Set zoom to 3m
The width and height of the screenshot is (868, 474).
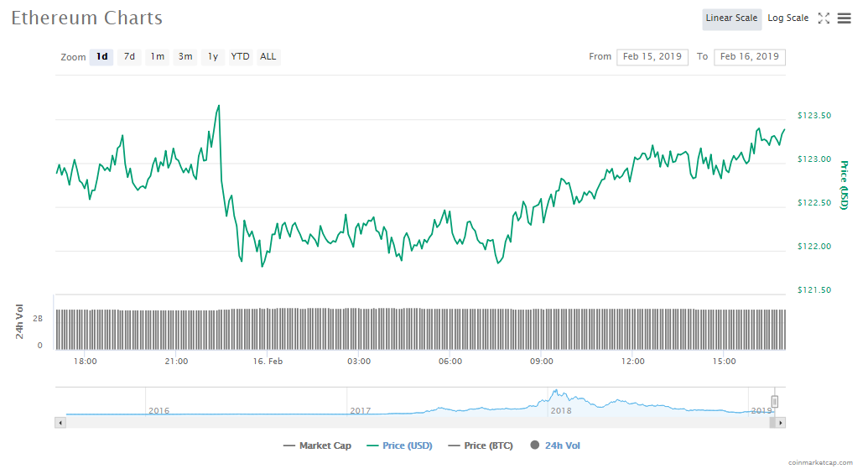[185, 57]
